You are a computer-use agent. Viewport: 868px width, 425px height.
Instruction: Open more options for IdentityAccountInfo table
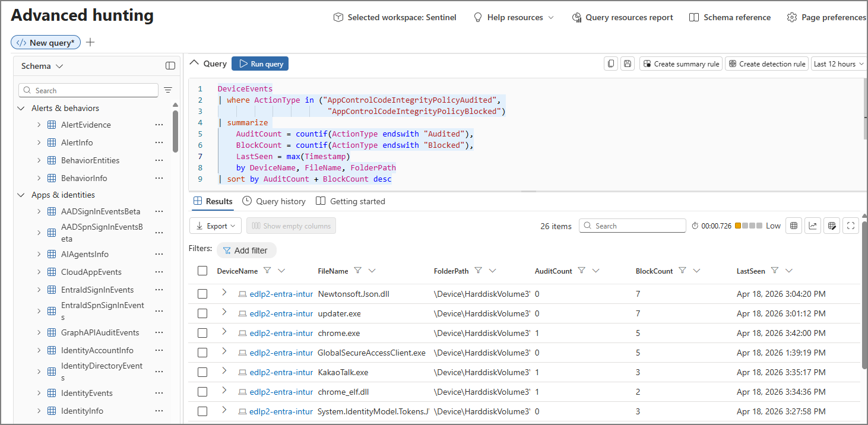click(x=159, y=350)
